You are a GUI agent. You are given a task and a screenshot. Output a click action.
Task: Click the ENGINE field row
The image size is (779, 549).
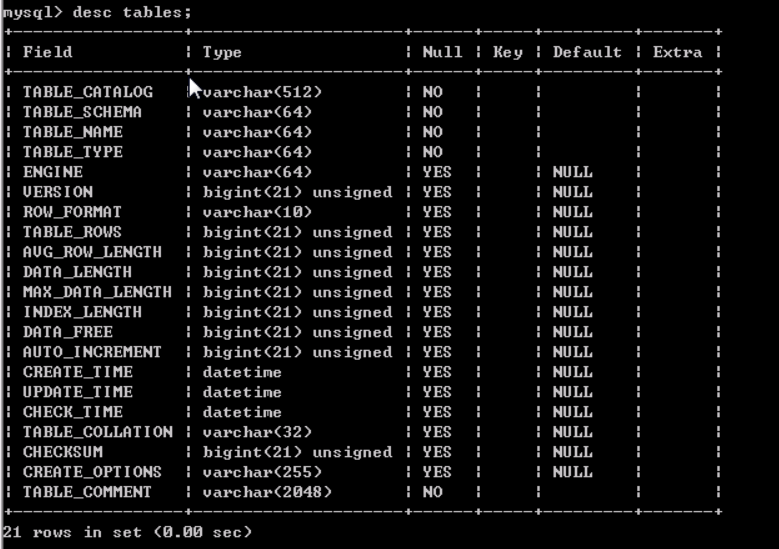pyautogui.click(x=363, y=172)
